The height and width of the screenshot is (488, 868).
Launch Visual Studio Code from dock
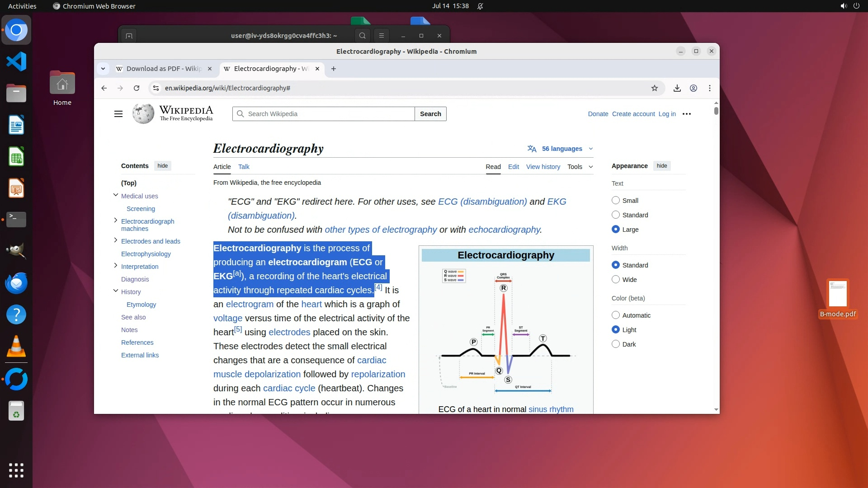click(x=16, y=61)
